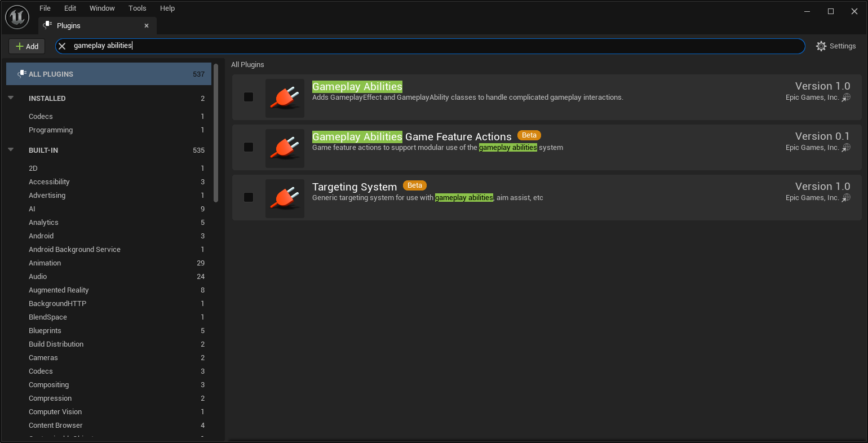Click the Targeting System plugin title
This screenshot has width=868, height=443.
(355, 187)
